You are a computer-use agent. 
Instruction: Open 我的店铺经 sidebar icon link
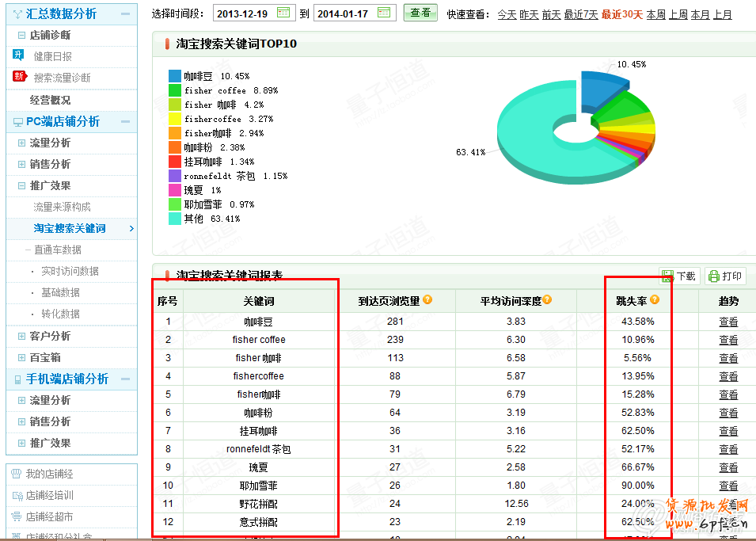click(x=17, y=474)
